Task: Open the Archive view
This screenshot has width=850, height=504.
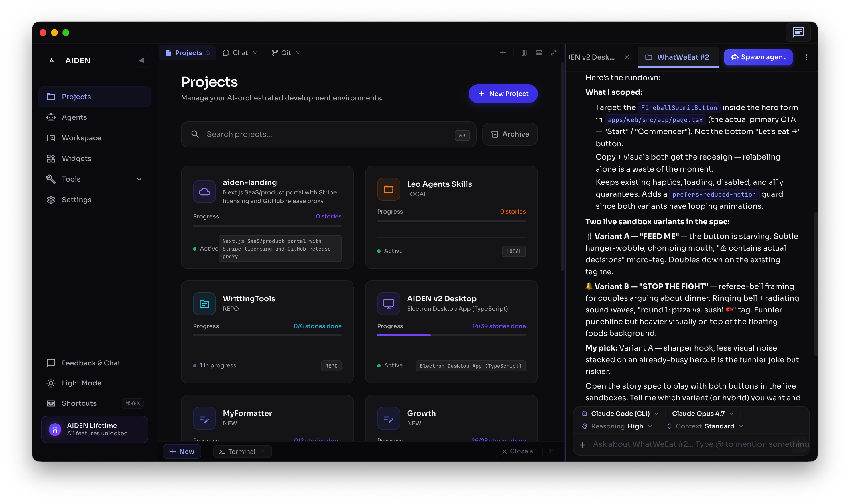Action: pyautogui.click(x=510, y=135)
